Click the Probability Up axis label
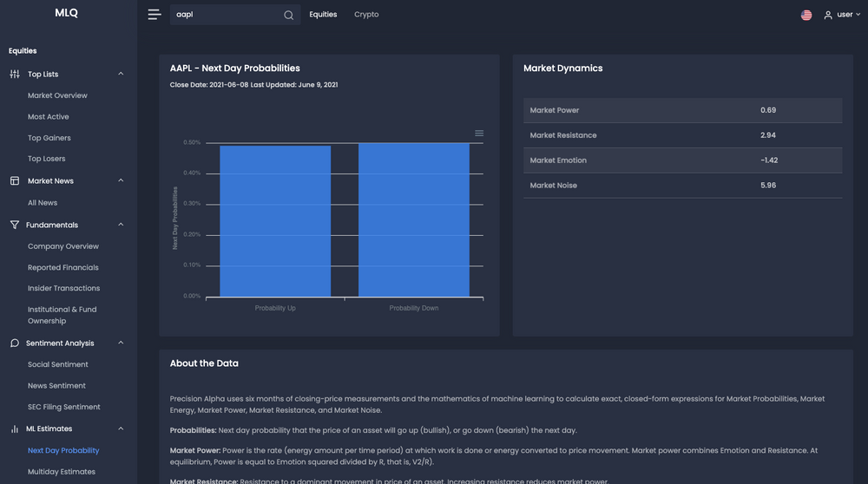This screenshot has width=868, height=484. click(x=275, y=308)
